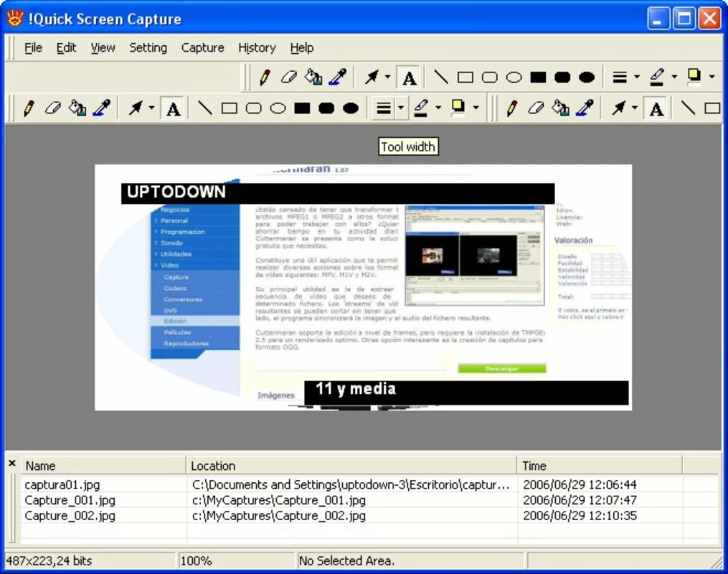Screen dimensions: 728x574
Task: Select the Eraser tool in the top-row toolbar
Action: [289, 77]
